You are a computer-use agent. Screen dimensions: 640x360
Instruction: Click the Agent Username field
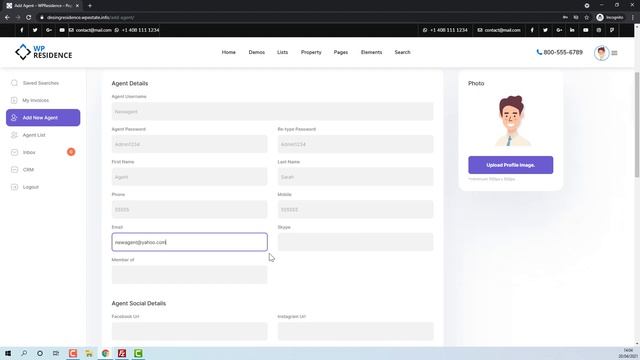[x=272, y=111]
